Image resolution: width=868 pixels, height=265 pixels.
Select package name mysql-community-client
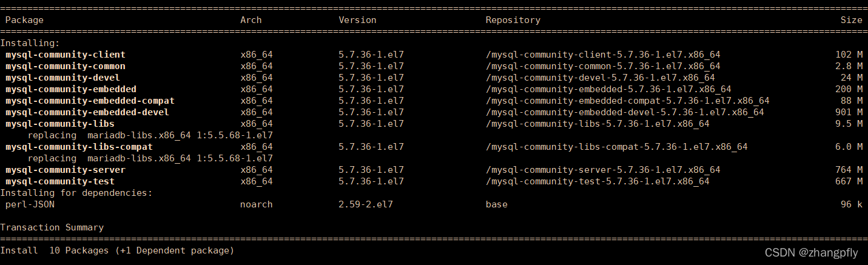(x=66, y=55)
